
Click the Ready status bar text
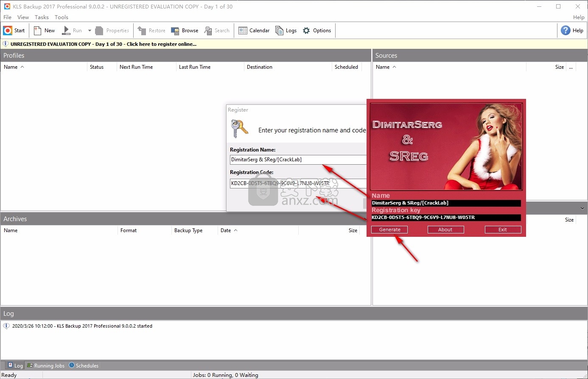[x=9, y=375]
